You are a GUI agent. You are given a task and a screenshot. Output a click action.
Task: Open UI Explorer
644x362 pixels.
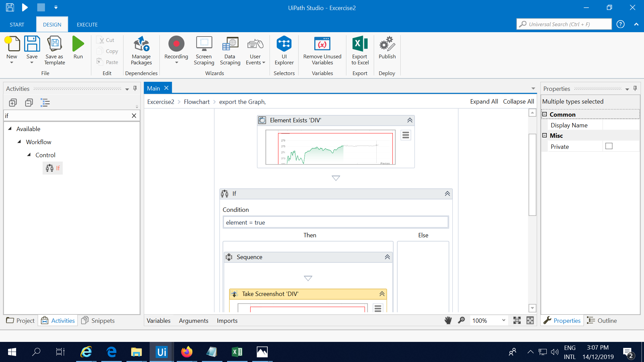(x=284, y=50)
